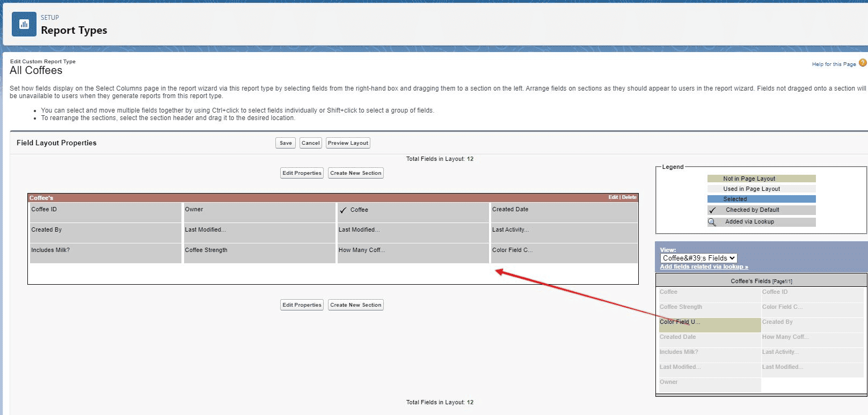Click the Not in Page Layout legend swatch
The width and height of the screenshot is (868, 415).
click(762, 179)
